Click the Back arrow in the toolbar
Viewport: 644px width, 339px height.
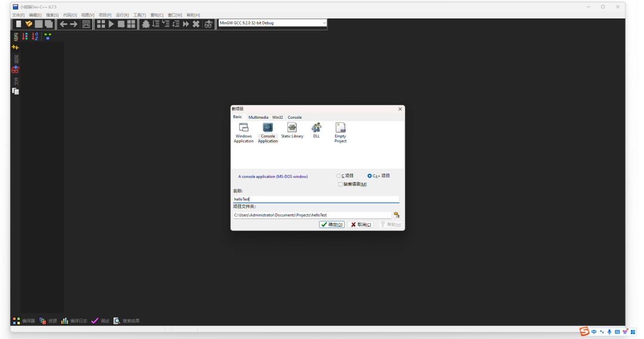(63, 24)
